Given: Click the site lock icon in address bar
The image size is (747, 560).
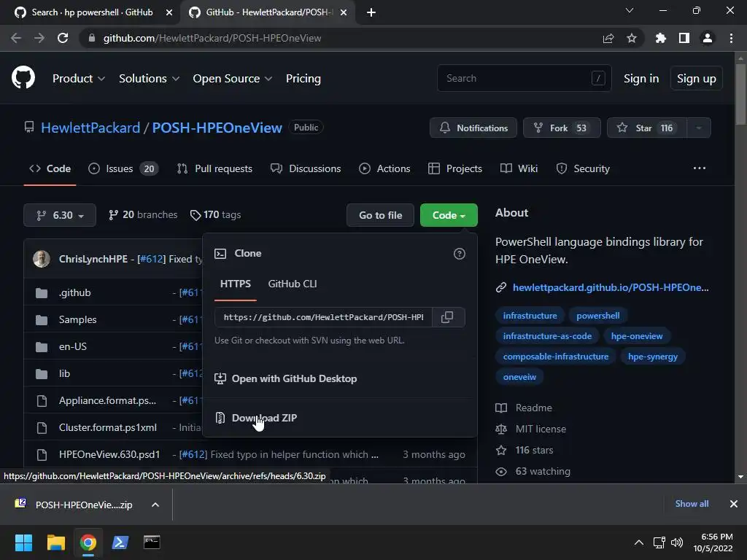Looking at the screenshot, I should click(x=92, y=38).
